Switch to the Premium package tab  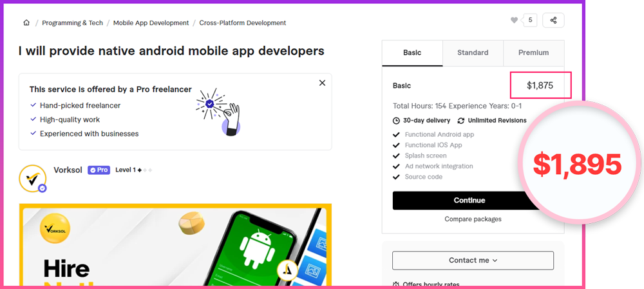pyautogui.click(x=533, y=53)
